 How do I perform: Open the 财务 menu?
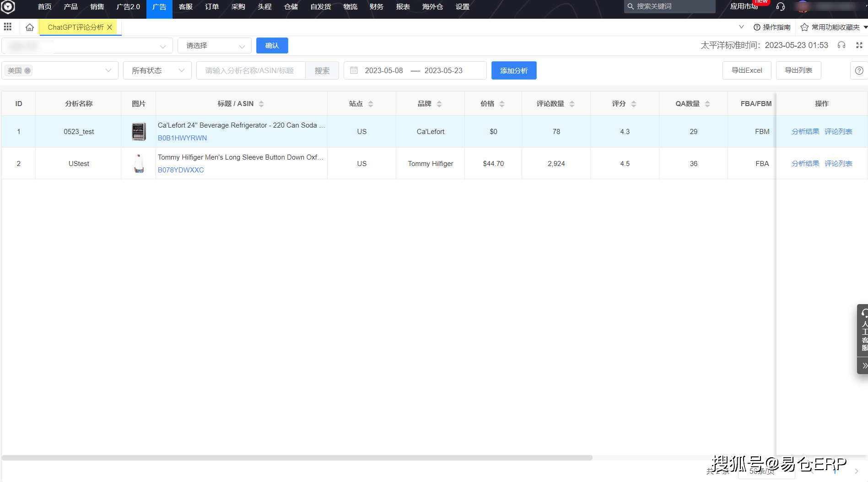[x=377, y=7]
